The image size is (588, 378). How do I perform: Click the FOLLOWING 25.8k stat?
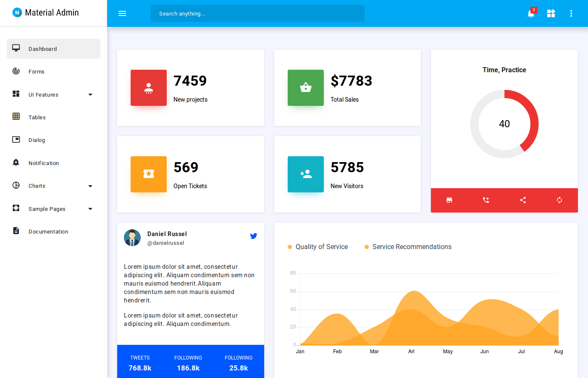(x=239, y=363)
